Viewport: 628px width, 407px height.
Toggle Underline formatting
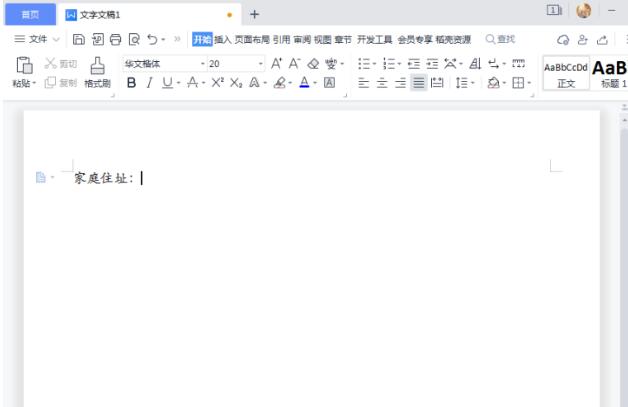click(x=167, y=83)
